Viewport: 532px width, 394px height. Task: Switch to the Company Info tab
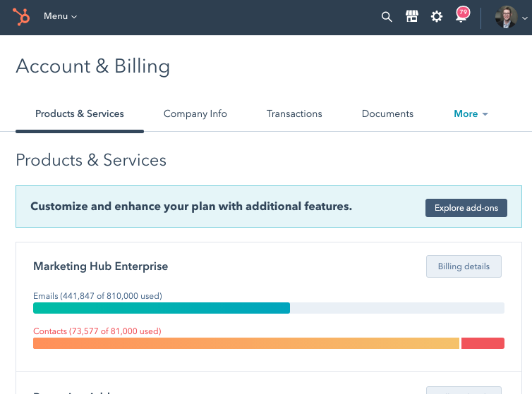(195, 113)
